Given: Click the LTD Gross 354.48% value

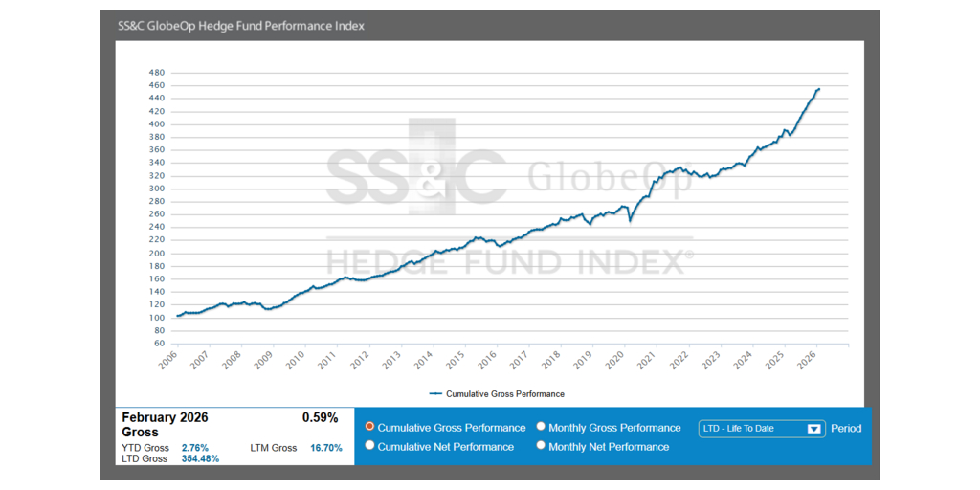Looking at the screenshot, I should [x=199, y=458].
